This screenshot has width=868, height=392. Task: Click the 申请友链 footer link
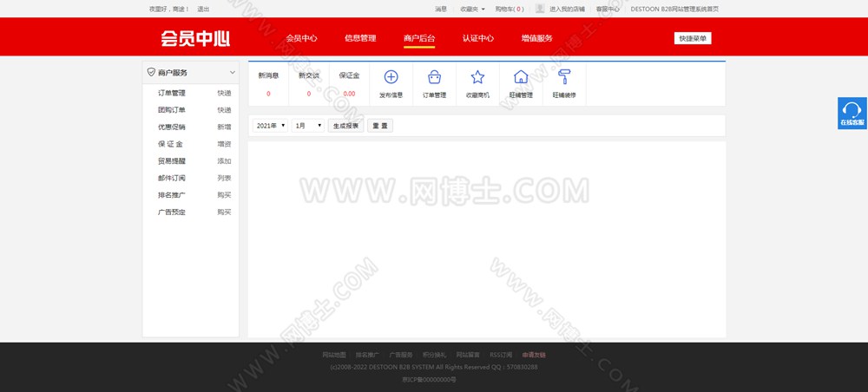[534, 355]
